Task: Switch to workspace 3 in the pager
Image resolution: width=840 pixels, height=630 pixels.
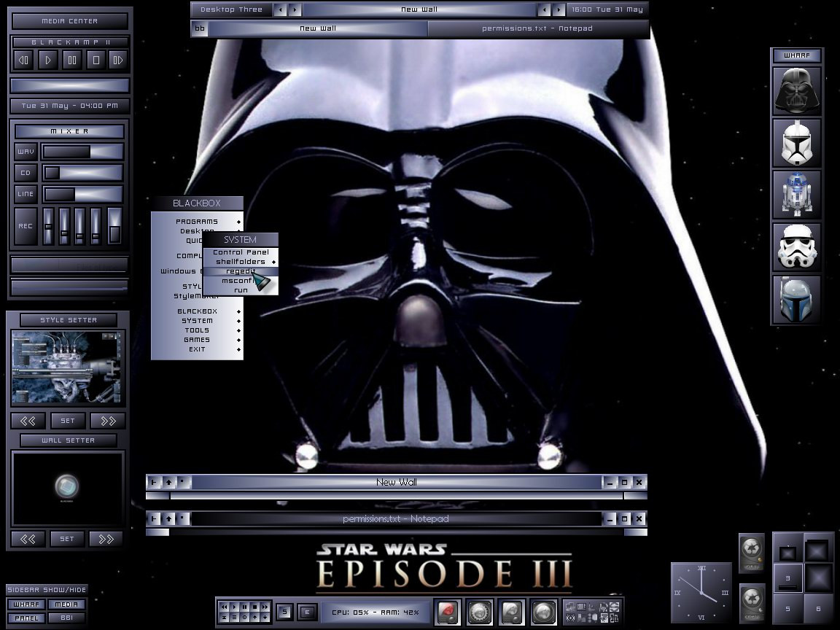Action: point(787,578)
